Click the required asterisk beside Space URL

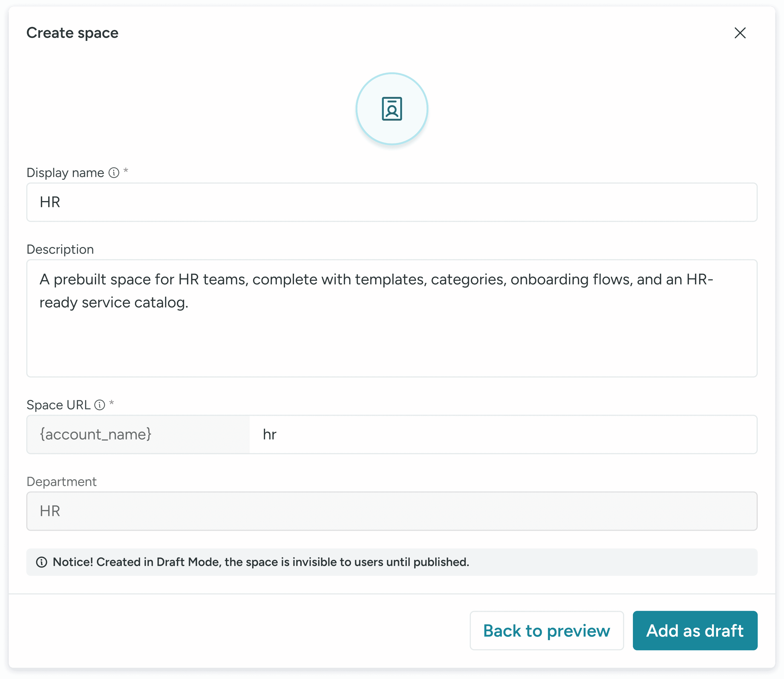111,403
